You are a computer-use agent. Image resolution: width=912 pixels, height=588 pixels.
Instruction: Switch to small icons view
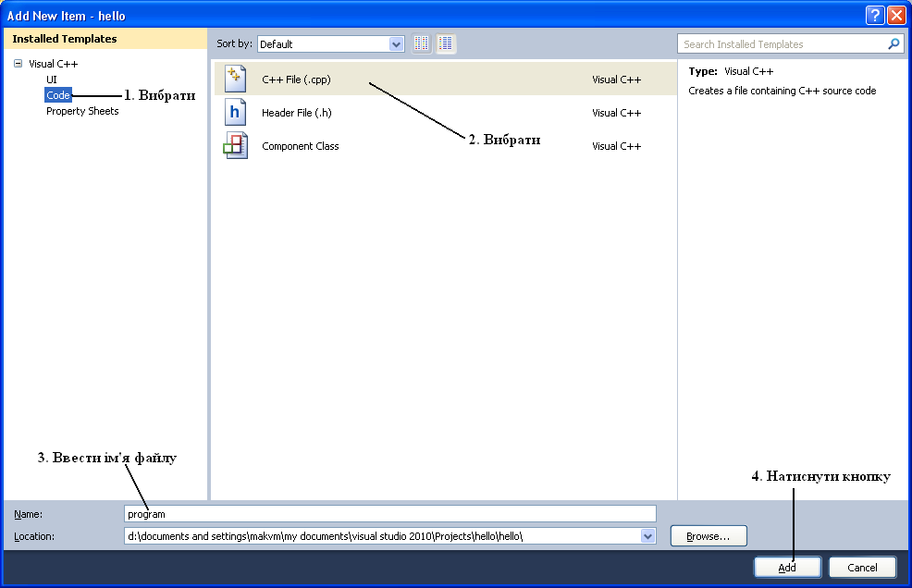coord(422,43)
